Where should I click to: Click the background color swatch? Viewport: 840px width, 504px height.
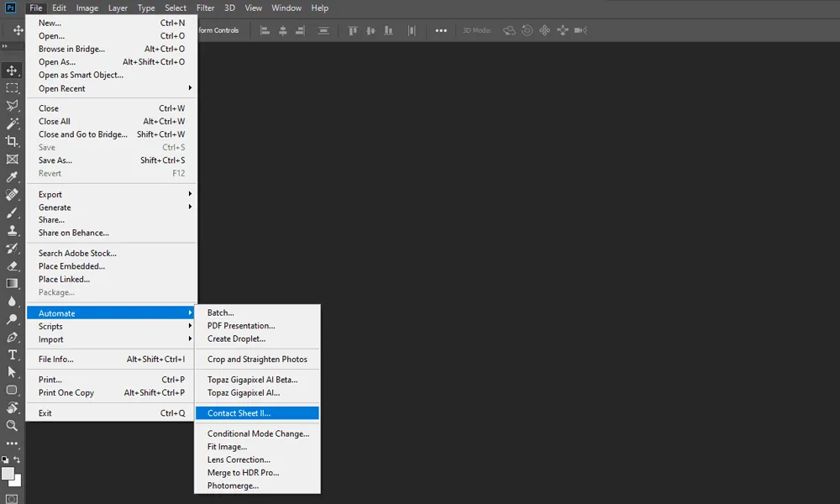coord(18,481)
